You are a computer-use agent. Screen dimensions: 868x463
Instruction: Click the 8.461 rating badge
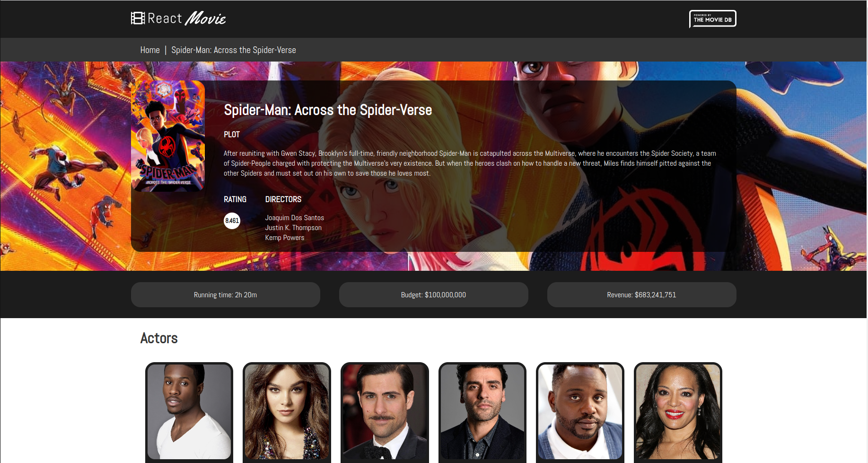pos(232,221)
